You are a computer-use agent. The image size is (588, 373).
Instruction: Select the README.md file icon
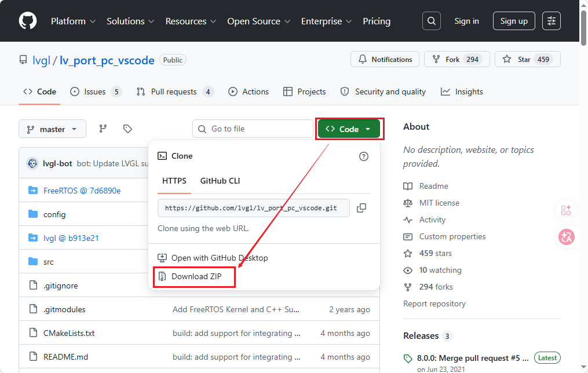[33, 356]
